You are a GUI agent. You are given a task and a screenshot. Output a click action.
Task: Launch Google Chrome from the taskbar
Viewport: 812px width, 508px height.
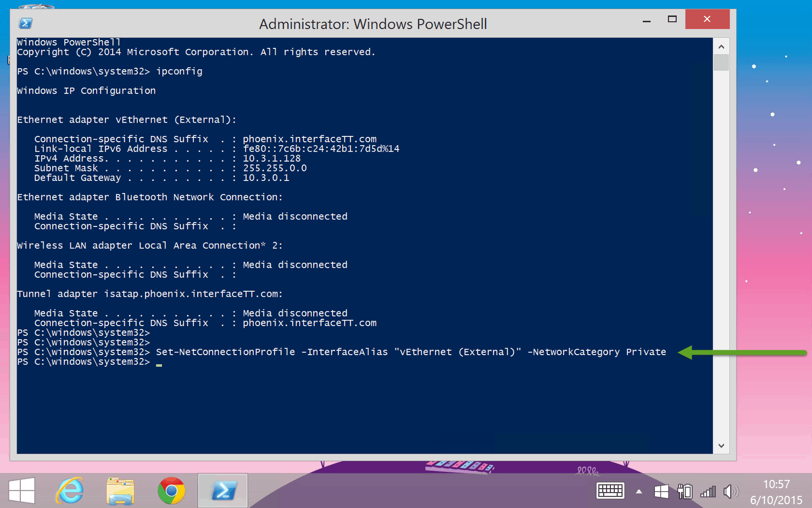(x=171, y=490)
